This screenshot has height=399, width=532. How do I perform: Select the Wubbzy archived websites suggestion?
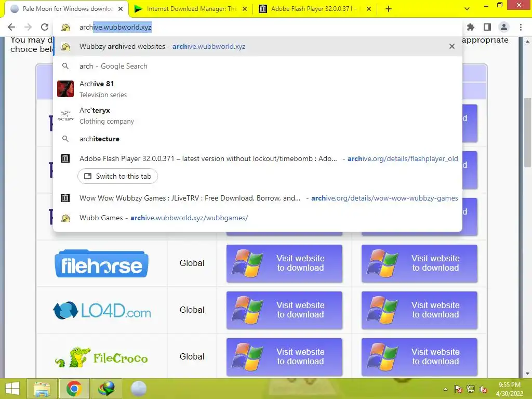258,46
